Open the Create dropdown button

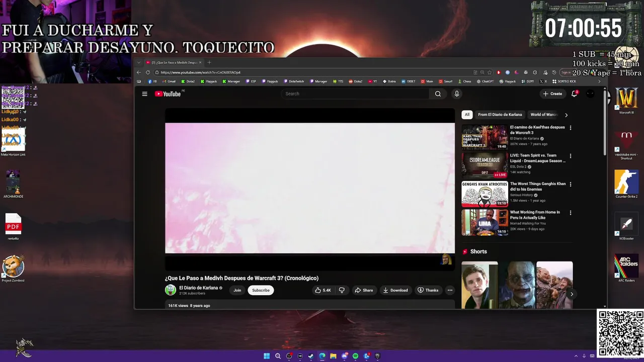pyautogui.click(x=552, y=94)
